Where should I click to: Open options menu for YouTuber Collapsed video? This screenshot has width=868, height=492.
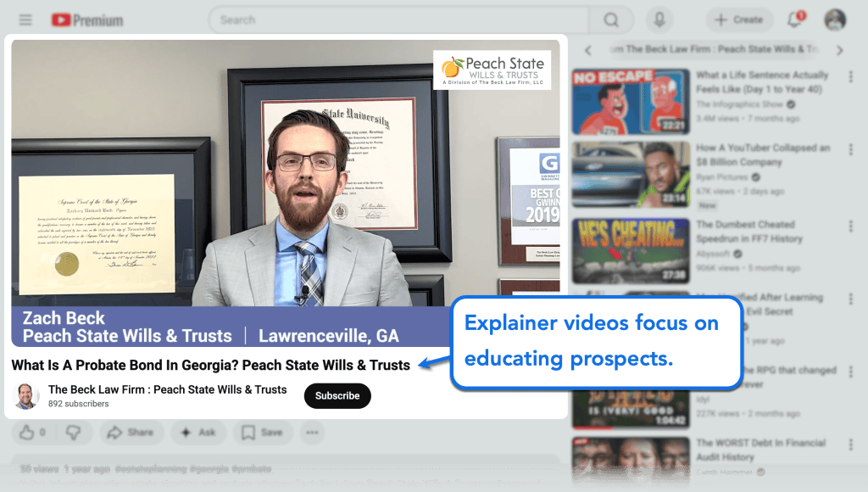point(851,149)
